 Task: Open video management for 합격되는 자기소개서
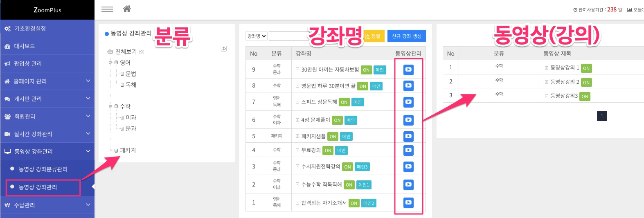coord(408,202)
